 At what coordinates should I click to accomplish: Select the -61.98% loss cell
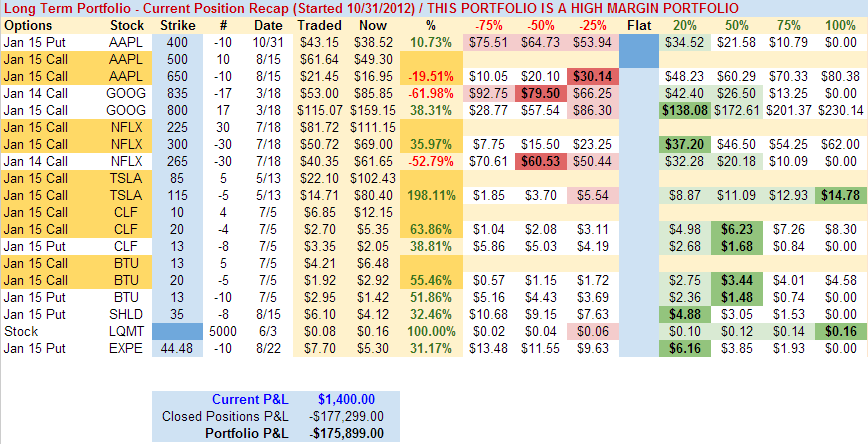(x=431, y=93)
